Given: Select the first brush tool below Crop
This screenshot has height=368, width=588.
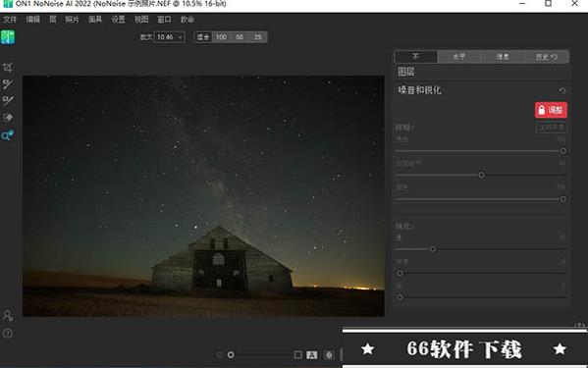Looking at the screenshot, I should tap(8, 84).
